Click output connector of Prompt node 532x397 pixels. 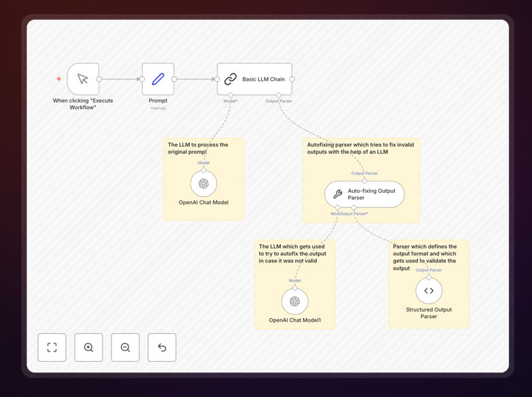(174, 79)
